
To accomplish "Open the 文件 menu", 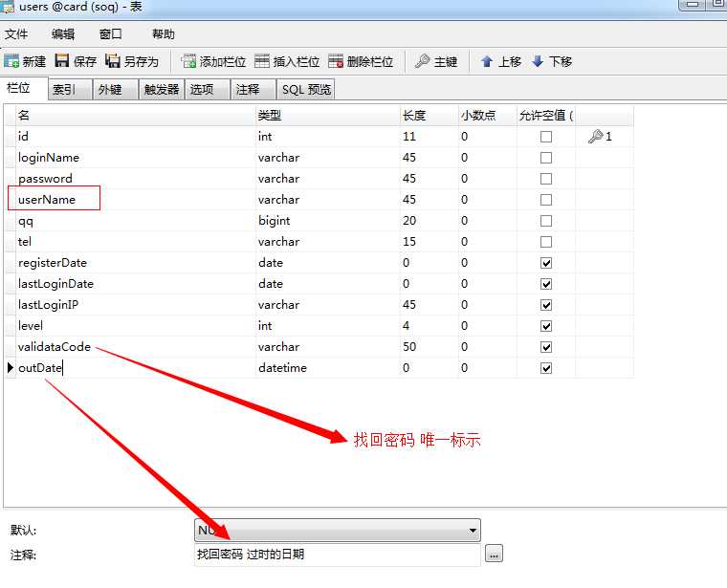I will [16, 33].
